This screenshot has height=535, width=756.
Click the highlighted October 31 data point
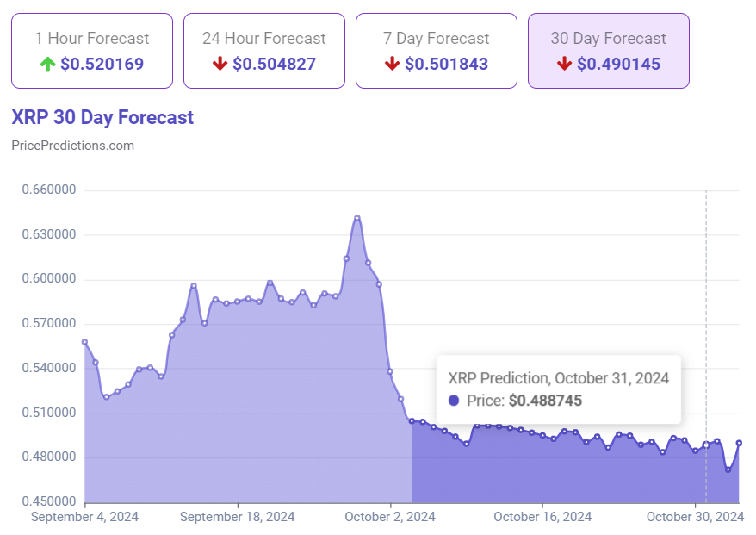(706, 445)
